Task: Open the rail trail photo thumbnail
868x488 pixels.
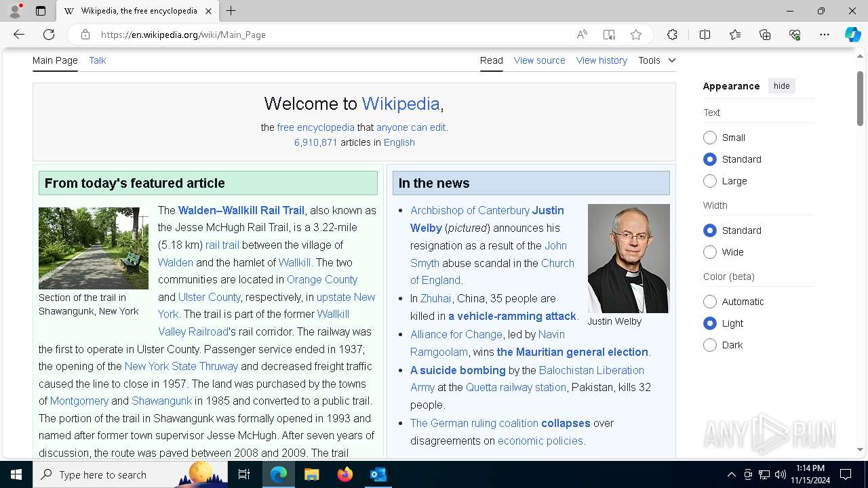Action: pyautogui.click(x=94, y=248)
